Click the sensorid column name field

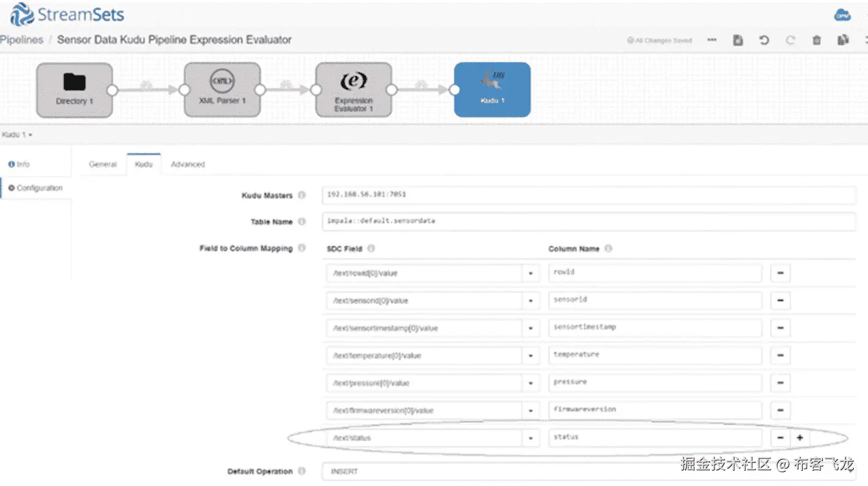click(655, 300)
